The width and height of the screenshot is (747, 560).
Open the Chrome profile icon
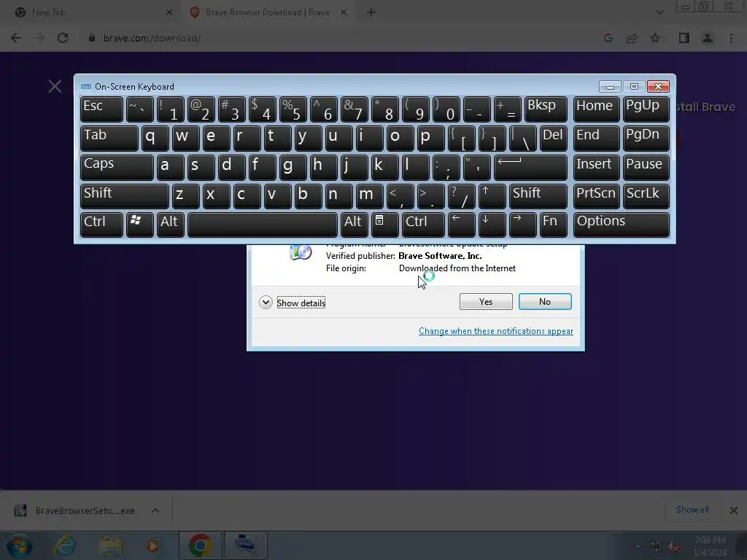708,38
